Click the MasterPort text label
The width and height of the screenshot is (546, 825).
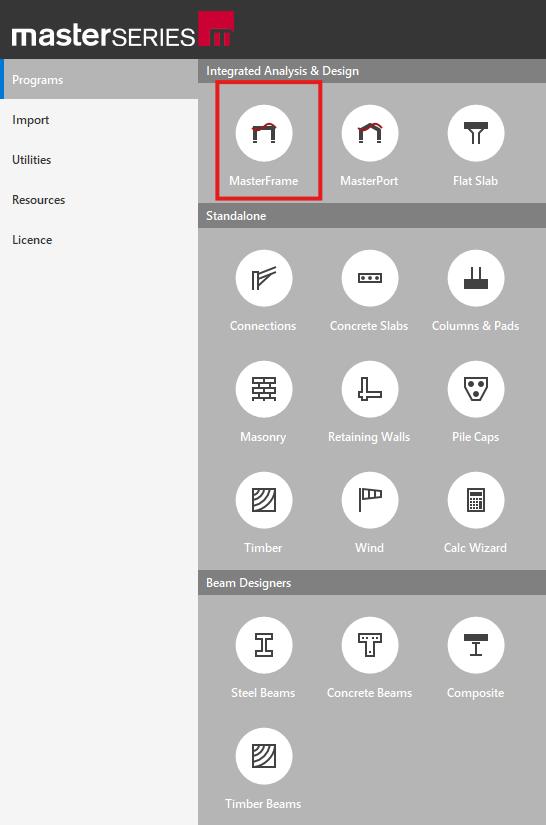pyautogui.click(x=369, y=181)
